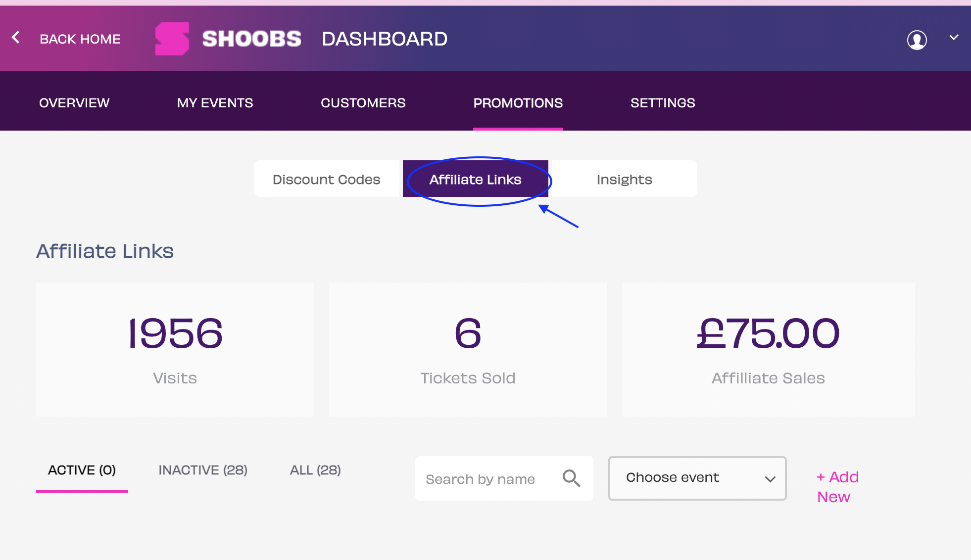
Task: Expand the account menu chevron
Action: pos(954,38)
